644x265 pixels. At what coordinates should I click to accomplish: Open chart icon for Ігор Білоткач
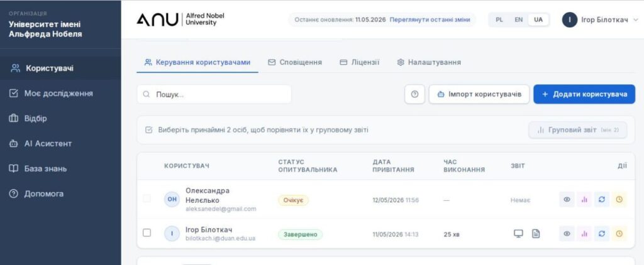tap(584, 234)
